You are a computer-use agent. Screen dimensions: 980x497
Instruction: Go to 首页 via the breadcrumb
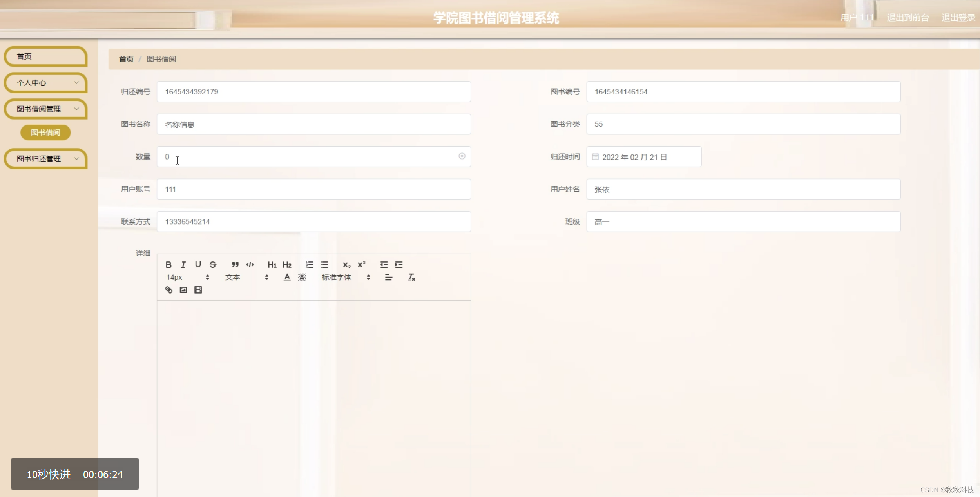tap(126, 59)
